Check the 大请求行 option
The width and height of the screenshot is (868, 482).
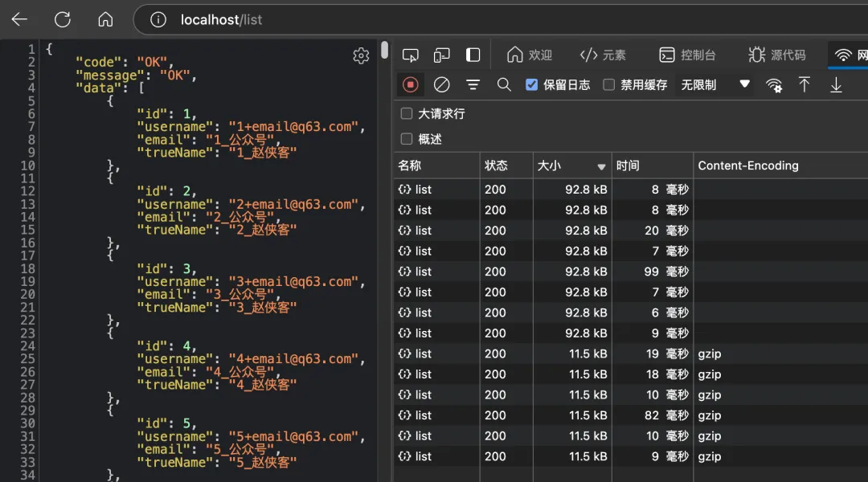pos(407,113)
